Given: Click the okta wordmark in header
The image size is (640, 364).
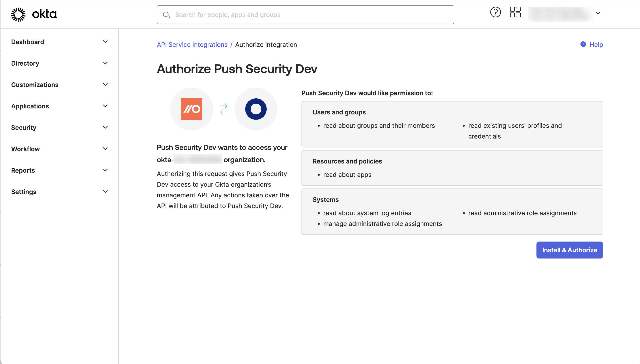Looking at the screenshot, I should pos(44,14).
